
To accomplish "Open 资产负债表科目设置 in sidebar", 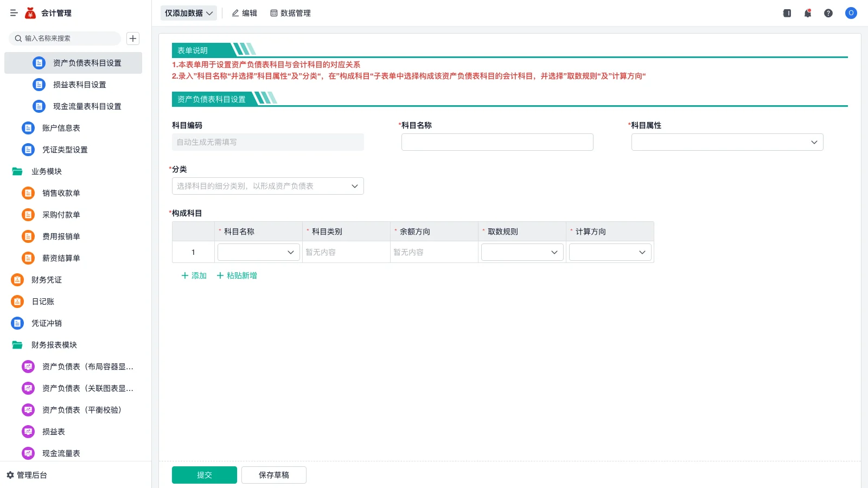I will (73, 63).
